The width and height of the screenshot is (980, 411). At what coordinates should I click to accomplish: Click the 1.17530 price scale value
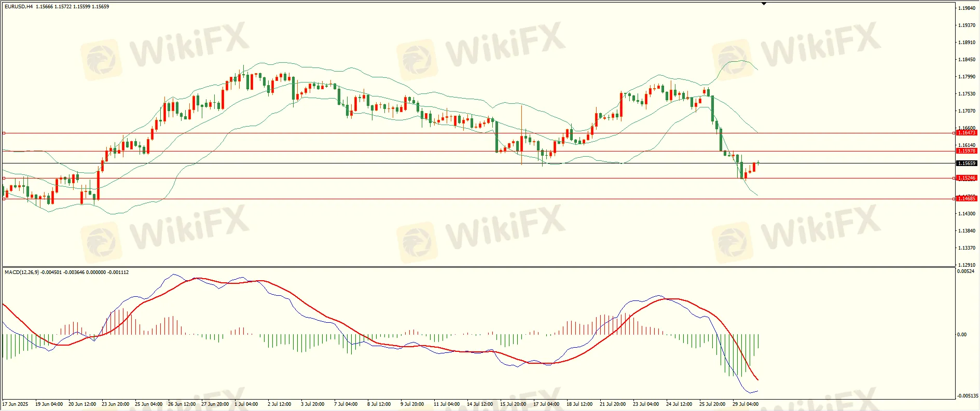[967, 94]
